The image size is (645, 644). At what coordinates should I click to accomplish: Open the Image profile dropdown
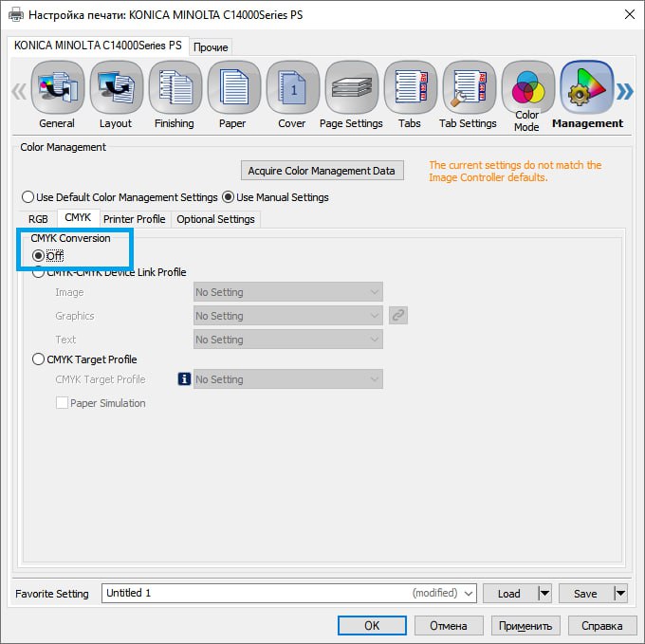click(288, 292)
